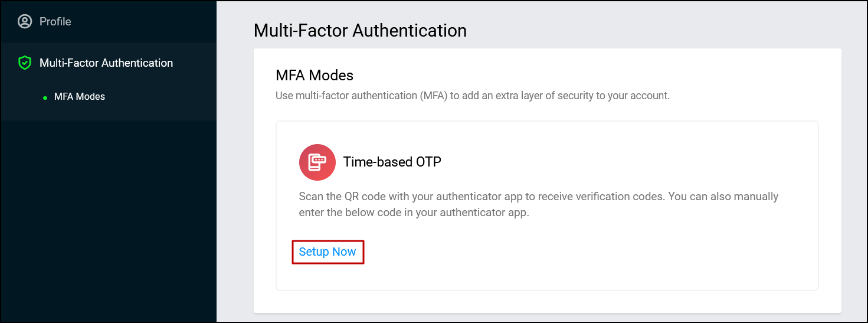Image resolution: width=868 pixels, height=323 pixels.
Task: Click the MFA Modes section heading
Action: (x=315, y=76)
